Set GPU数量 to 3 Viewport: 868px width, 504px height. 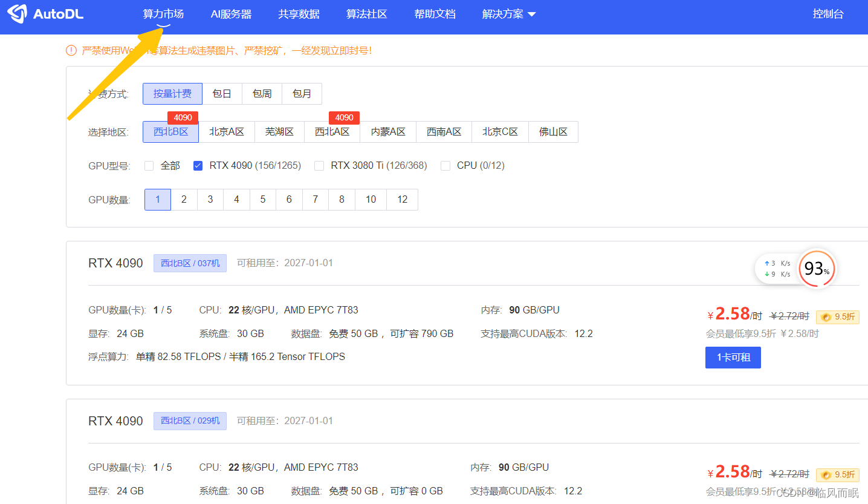[210, 200]
